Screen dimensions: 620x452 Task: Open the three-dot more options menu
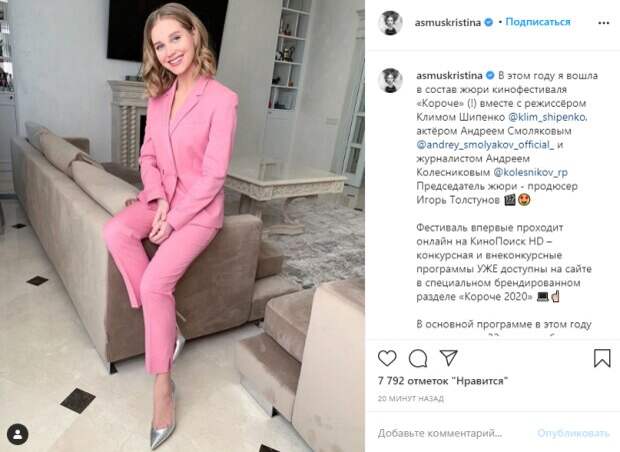[x=603, y=23]
